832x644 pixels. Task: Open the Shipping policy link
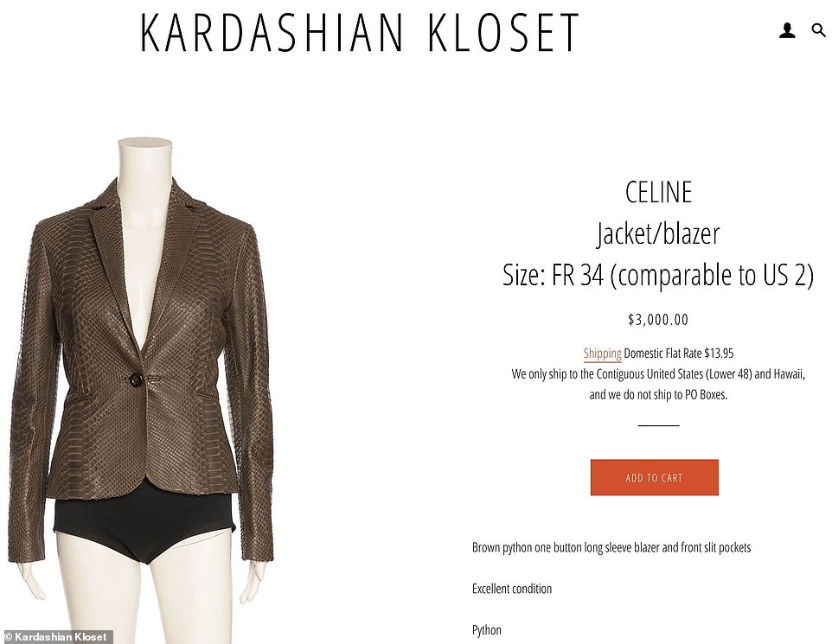click(x=602, y=354)
